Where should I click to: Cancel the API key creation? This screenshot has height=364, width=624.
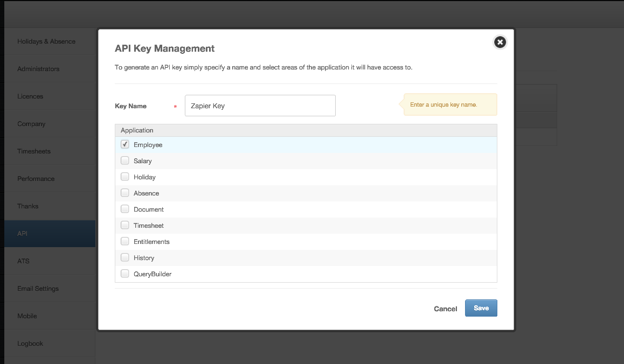click(445, 309)
